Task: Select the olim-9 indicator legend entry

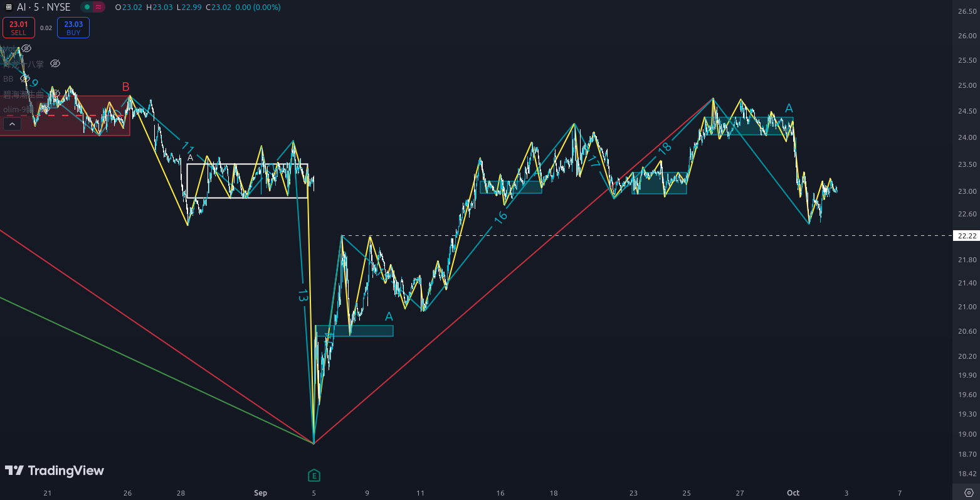Action: click(18, 109)
